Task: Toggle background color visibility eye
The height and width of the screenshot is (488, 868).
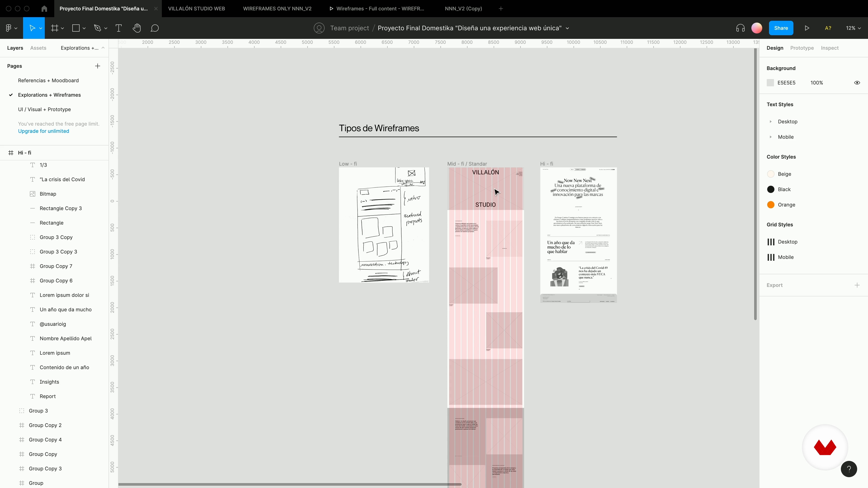Action: tap(857, 83)
